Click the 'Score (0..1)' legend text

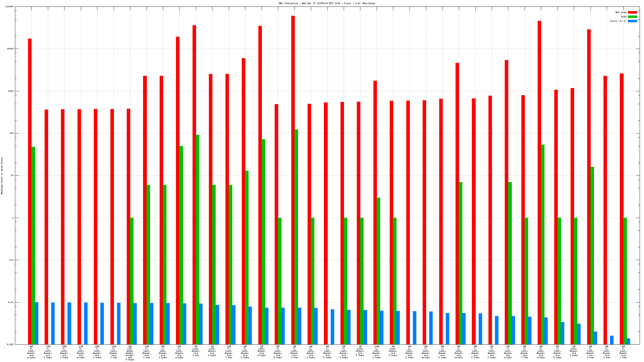[x=618, y=21]
